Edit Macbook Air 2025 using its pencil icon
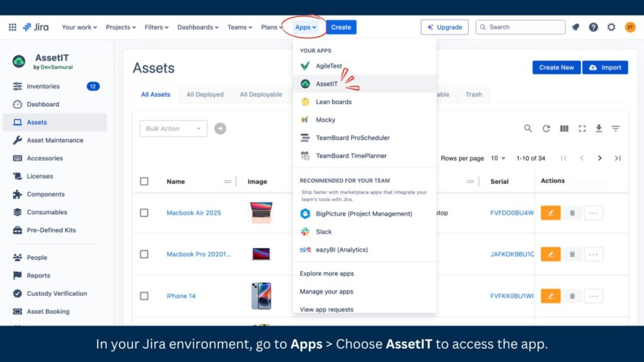 coord(550,212)
